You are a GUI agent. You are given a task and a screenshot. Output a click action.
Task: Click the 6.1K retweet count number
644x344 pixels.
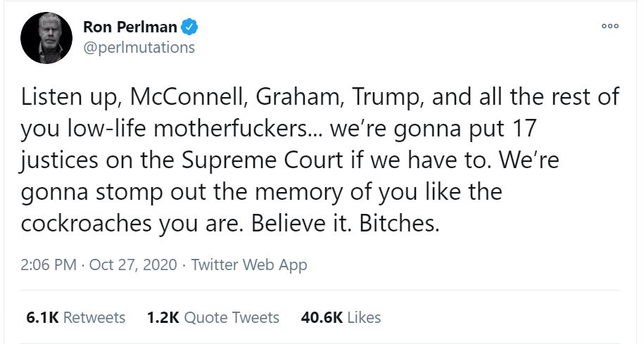pos(42,317)
